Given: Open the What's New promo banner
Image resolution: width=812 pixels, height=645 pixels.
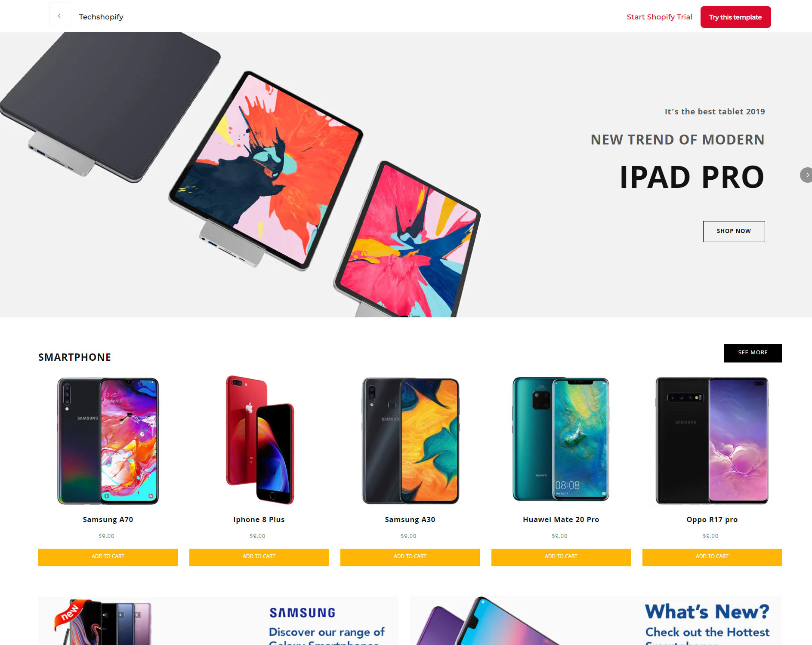Looking at the screenshot, I should [596, 620].
